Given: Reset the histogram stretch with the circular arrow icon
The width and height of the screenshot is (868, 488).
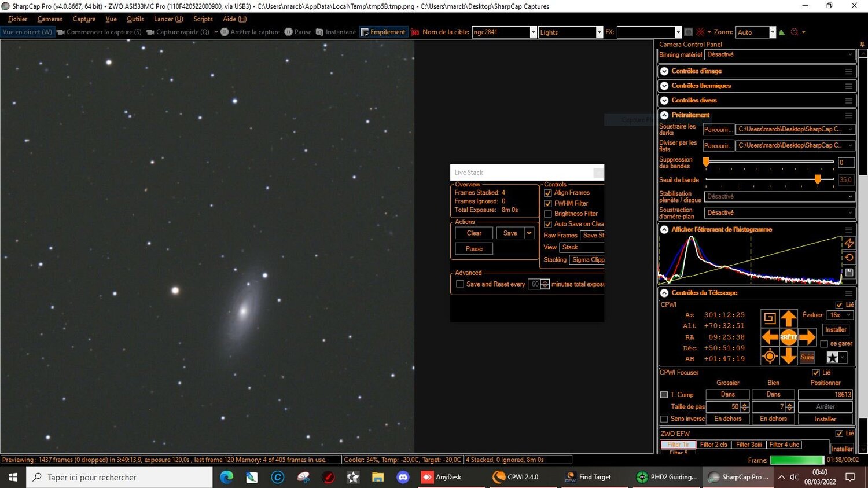Looking at the screenshot, I should click(849, 258).
